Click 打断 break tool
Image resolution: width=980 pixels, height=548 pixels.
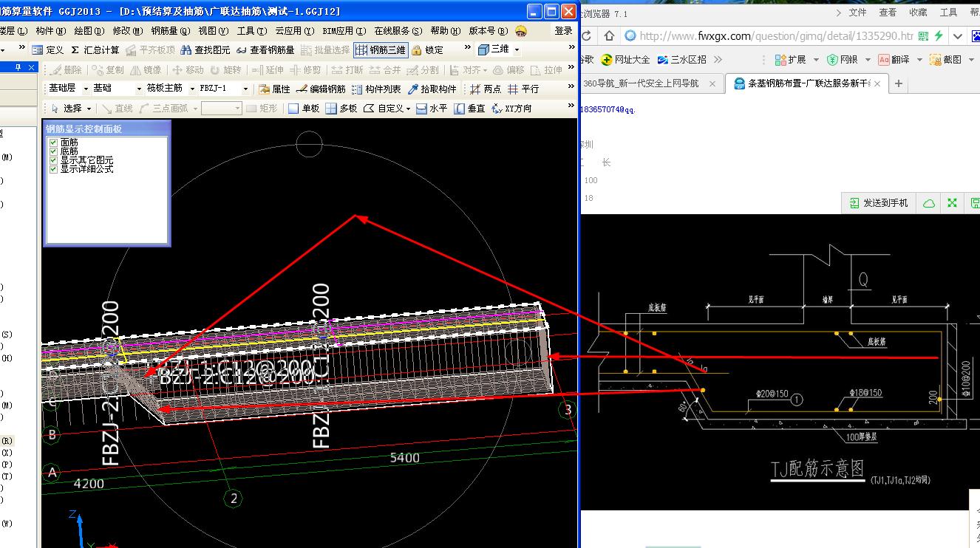[x=347, y=69]
